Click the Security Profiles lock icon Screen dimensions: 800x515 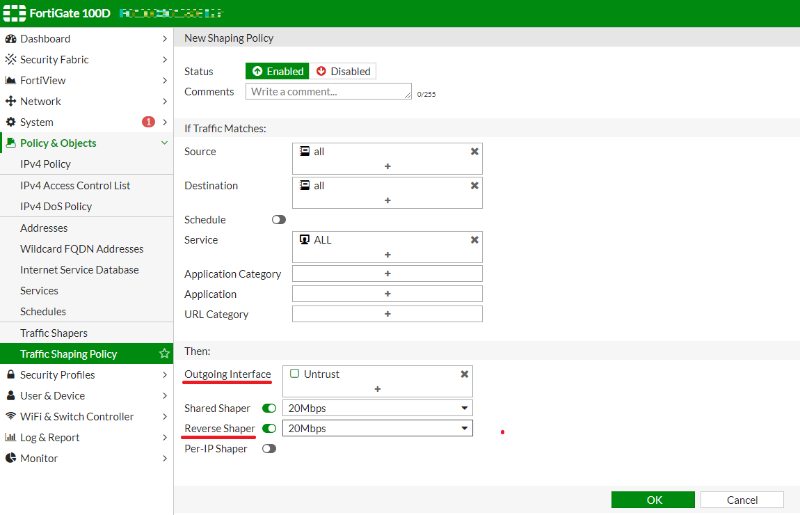pos(11,375)
